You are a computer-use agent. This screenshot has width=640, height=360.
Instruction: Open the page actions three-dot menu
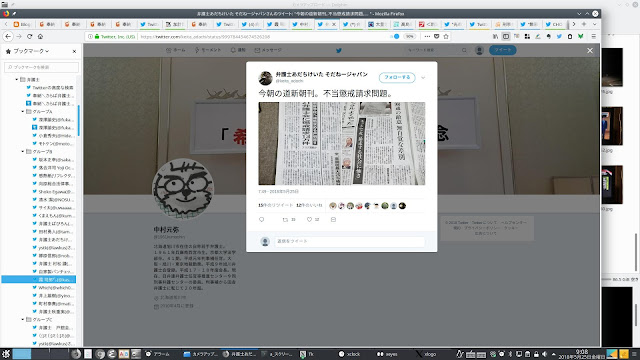tap(427, 36)
